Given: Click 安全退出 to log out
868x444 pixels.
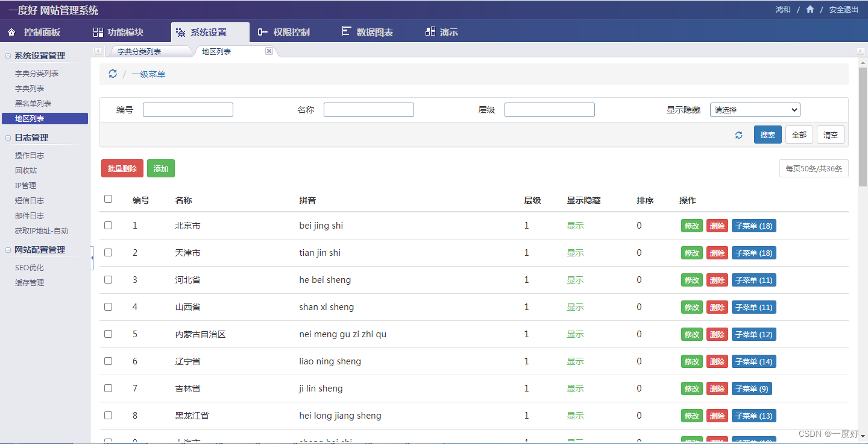Looking at the screenshot, I should pos(844,10).
